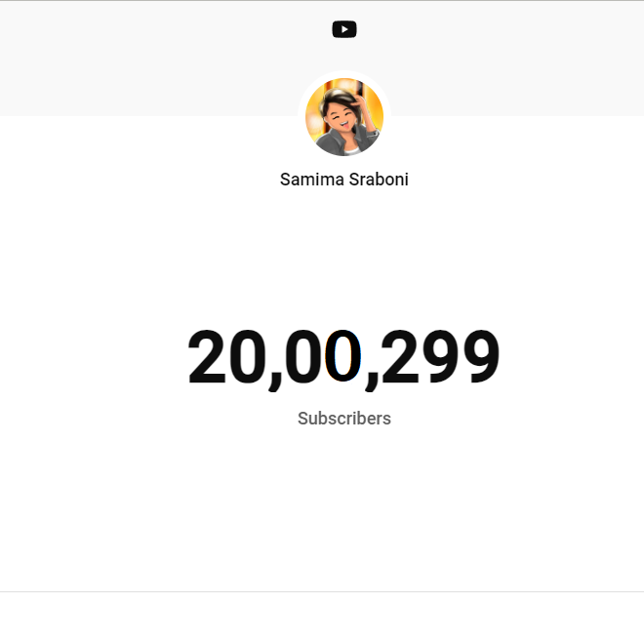Click the 20,00,299 subscriber count
Image resolution: width=644 pixels, height=644 pixels.
coord(343,357)
